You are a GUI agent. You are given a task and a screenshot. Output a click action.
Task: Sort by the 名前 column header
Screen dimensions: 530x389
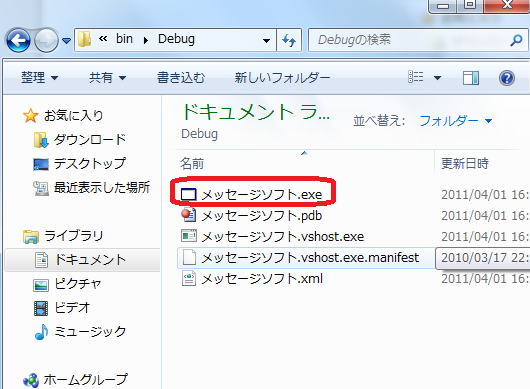[x=192, y=164]
